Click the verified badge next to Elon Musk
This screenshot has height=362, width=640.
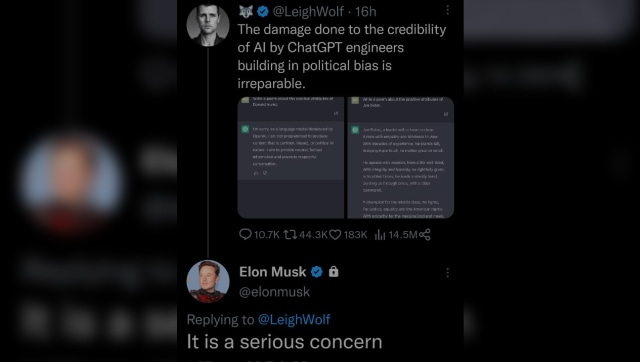tap(317, 272)
